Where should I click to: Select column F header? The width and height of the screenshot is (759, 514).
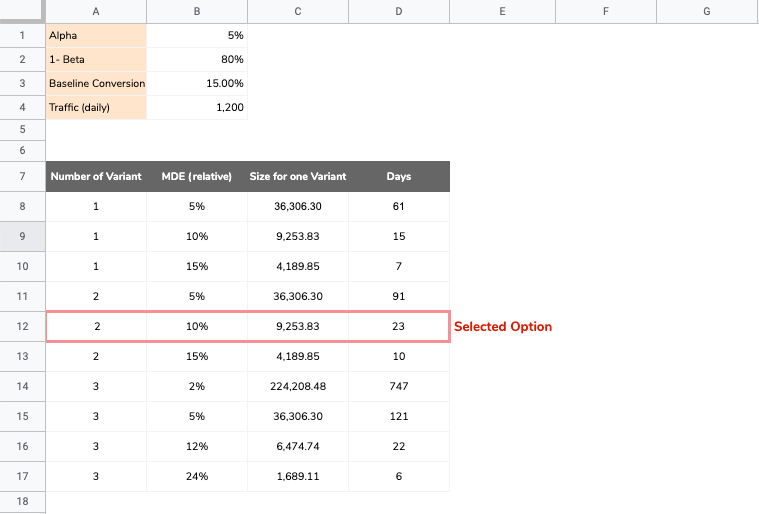(606, 11)
